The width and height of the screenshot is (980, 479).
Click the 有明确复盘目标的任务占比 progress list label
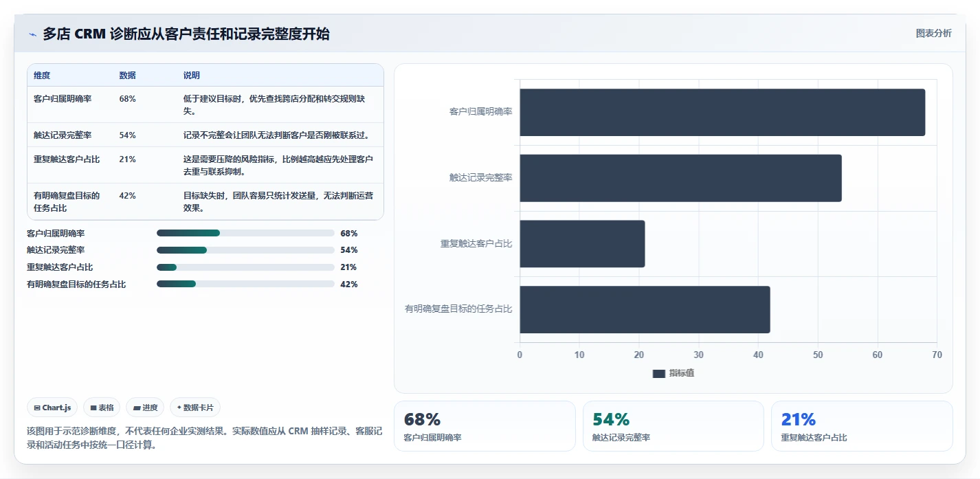coord(76,284)
